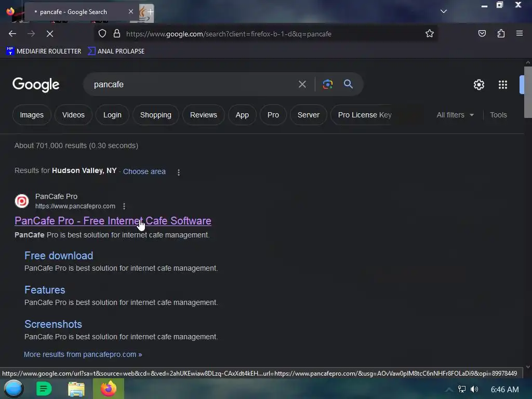Click the Choose area link
Viewport: 532px width, 399px height.
click(x=144, y=171)
